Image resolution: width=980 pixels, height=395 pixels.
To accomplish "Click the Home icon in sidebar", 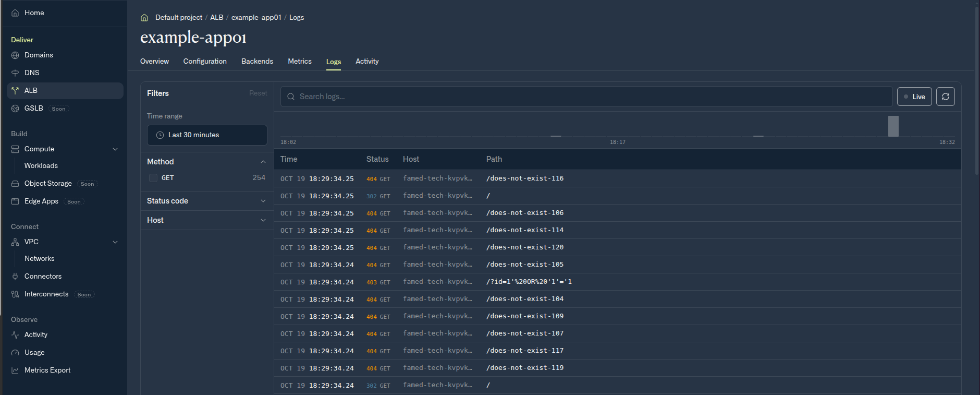I will [15, 13].
